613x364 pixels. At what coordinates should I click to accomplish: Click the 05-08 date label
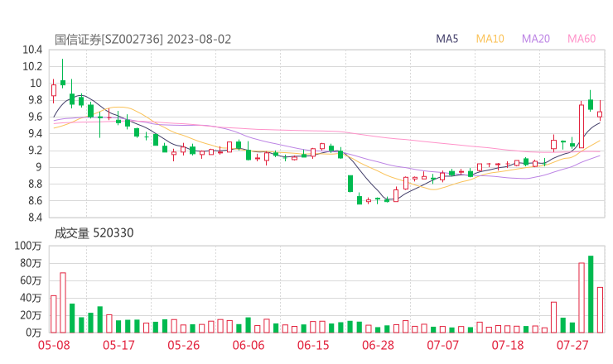54,345
